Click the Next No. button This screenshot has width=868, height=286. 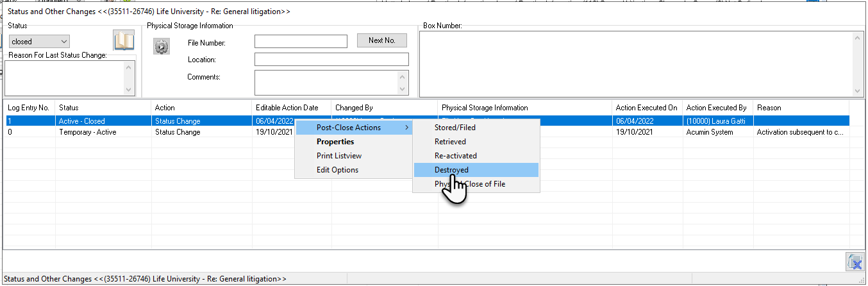click(x=382, y=40)
